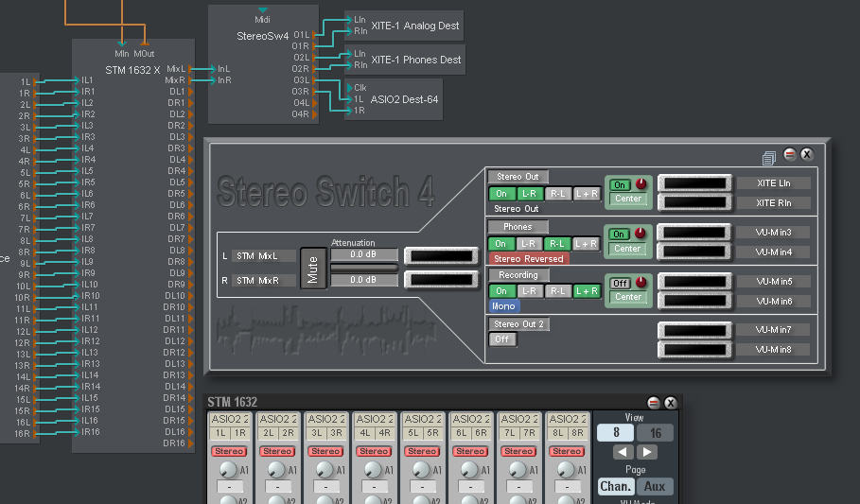Toggle Stereo mode on channel 8L 8R

point(567,451)
